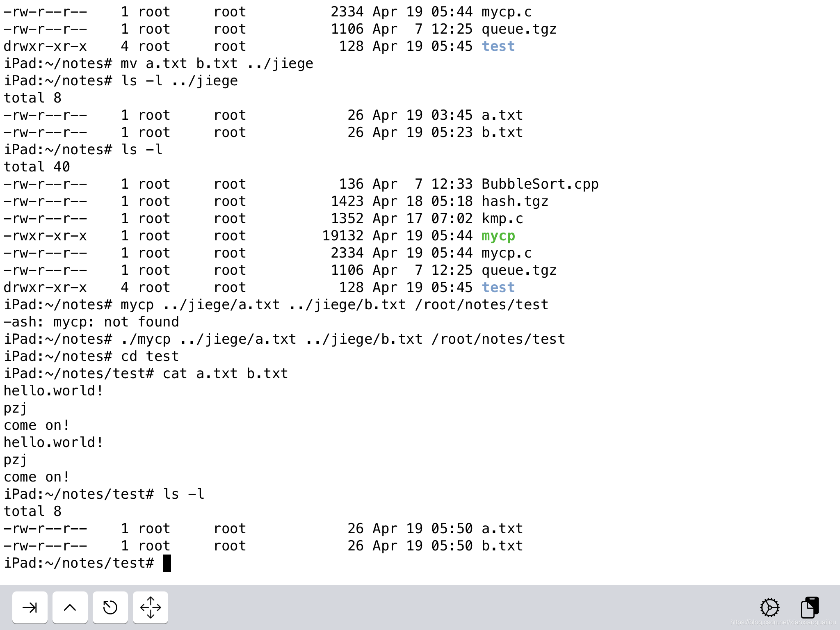Tap the Tab key button
The height and width of the screenshot is (630, 840).
click(x=30, y=607)
